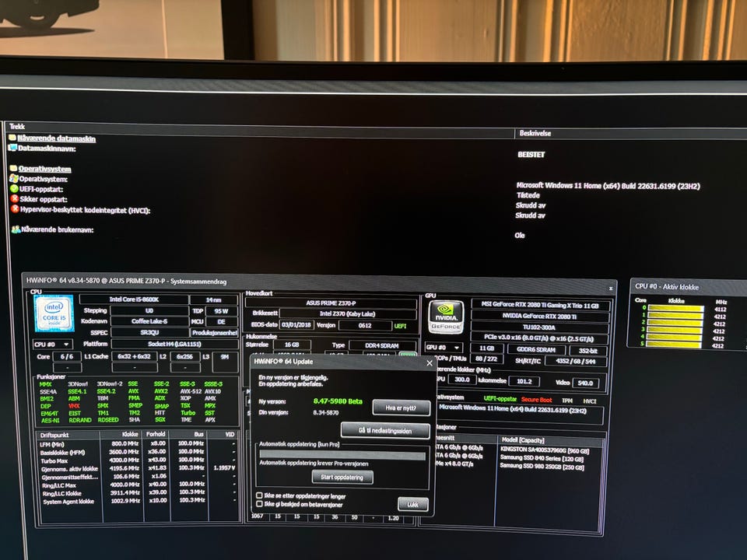Click the Modell [Capacity] column header
The height and width of the screenshot is (560, 747).
(522, 440)
